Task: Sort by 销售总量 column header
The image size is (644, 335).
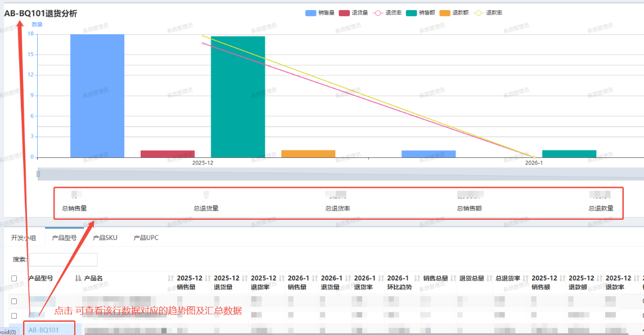Action: [x=435, y=278]
